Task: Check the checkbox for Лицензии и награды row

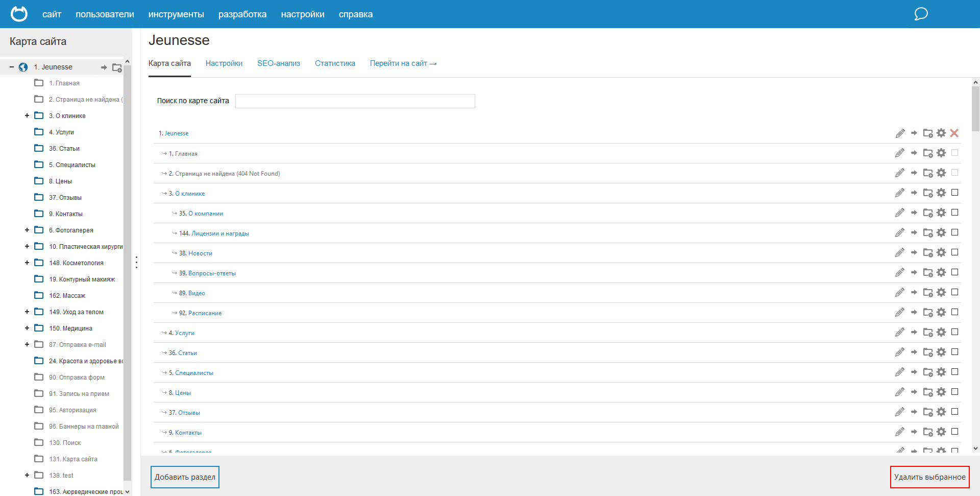Action: click(x=955, y=232)
